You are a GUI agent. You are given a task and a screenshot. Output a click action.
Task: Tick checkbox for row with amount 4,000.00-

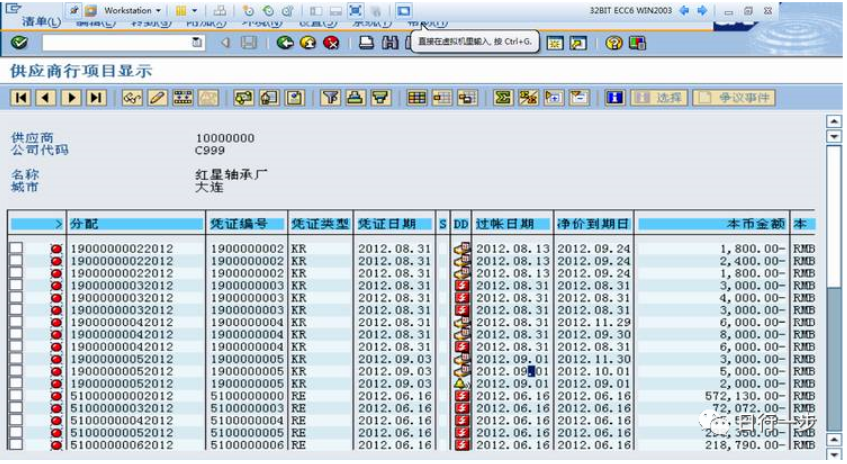[16, 297]
